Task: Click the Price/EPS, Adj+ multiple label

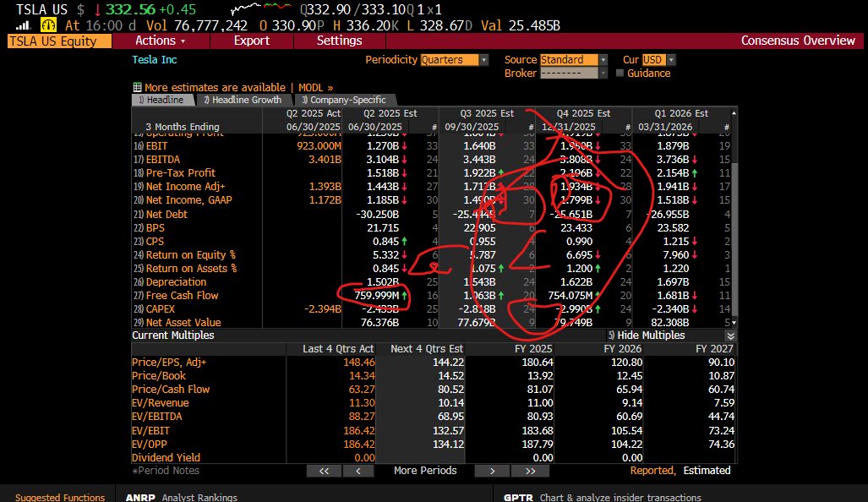Action: [x=169, y=363]
